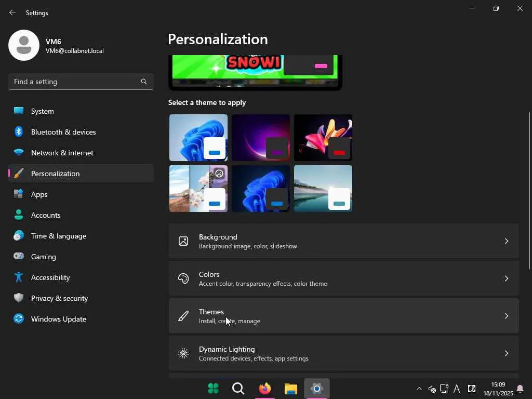The width and height of the screenshot is (532, 399).
Task: Click the Network wifi icon in sidebar
Action: point(19,152)
